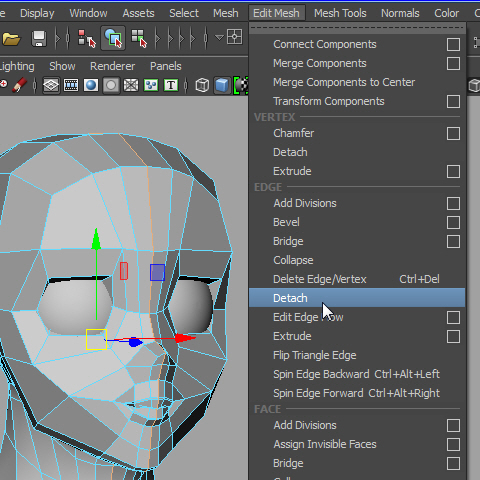This screenshot has height=480, width=480.
Task: Toggle the safe title T icon
Action: [x=171, y=85]
